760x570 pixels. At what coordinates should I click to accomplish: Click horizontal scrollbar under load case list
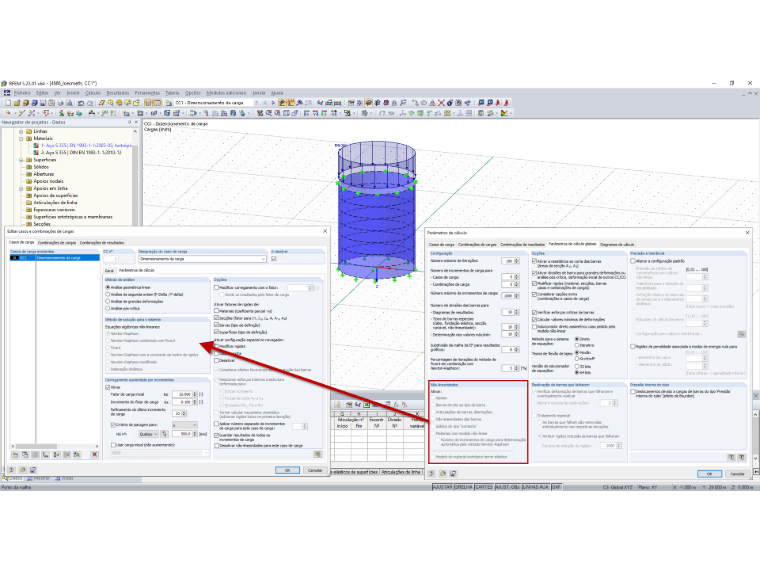click(x=55, y=446)
